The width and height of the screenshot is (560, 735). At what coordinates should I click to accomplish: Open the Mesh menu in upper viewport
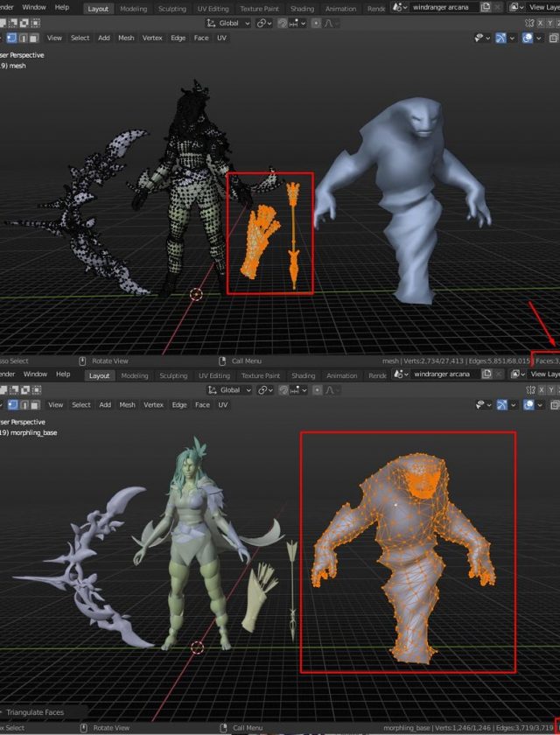126,38
